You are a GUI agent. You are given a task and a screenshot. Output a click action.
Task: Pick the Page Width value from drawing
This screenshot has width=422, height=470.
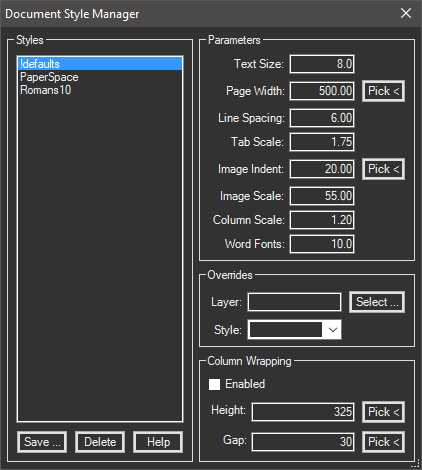(383, 91)
